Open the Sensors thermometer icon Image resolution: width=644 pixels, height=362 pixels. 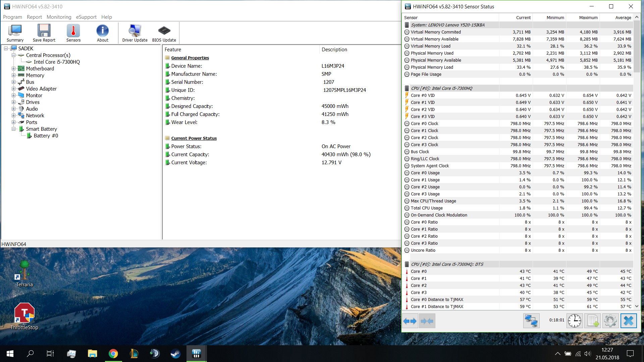click(x=73, y=33)
